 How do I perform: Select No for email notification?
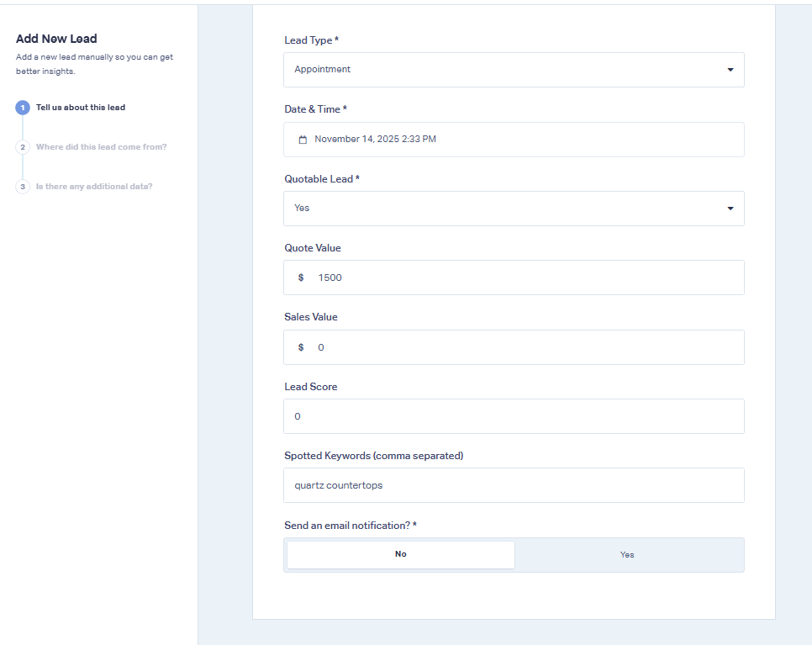click(400, 555)
